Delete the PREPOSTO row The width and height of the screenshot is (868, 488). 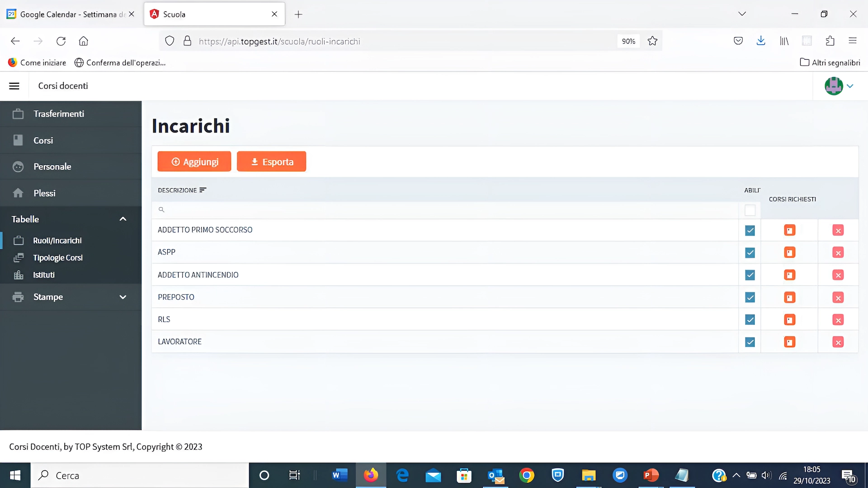pos(838,298)
